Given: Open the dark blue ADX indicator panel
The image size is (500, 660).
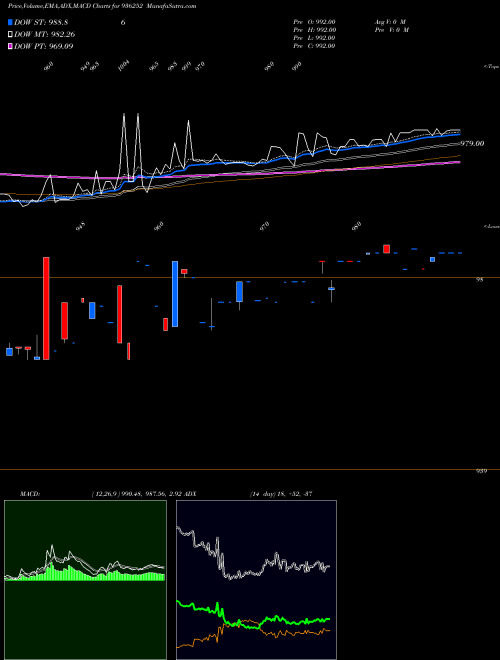Looking at the screenshot, I should pyautogui.click(x=256, y=580).
